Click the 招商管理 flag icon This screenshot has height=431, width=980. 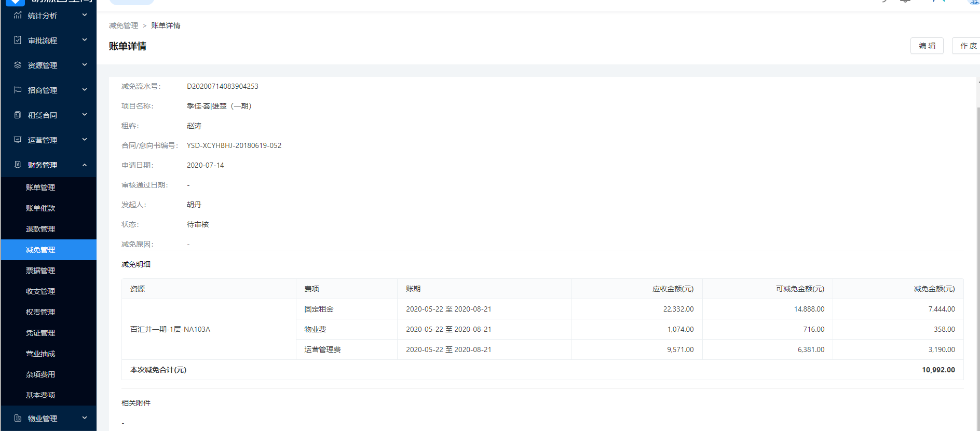click(18, 90)
